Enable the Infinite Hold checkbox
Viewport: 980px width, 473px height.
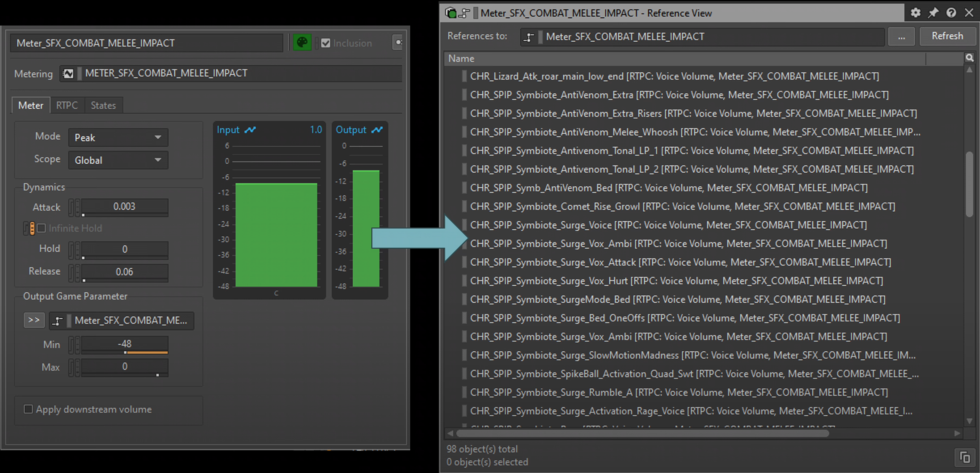(42, 228)
